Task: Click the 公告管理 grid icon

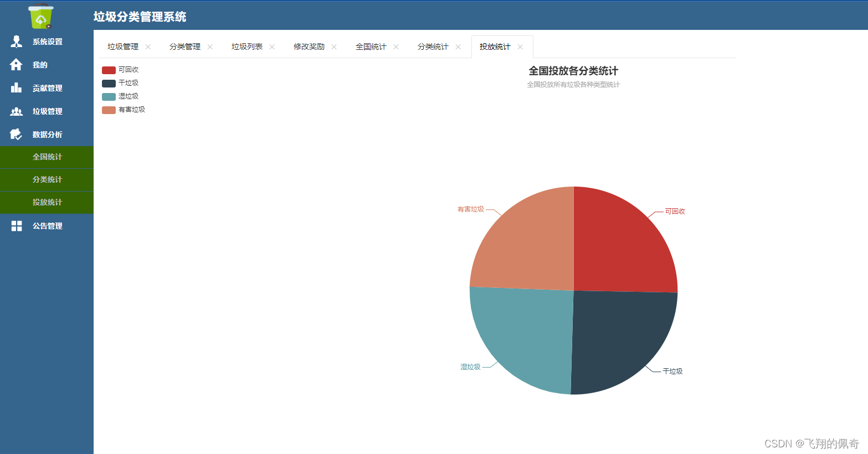Action: (17, 226)
